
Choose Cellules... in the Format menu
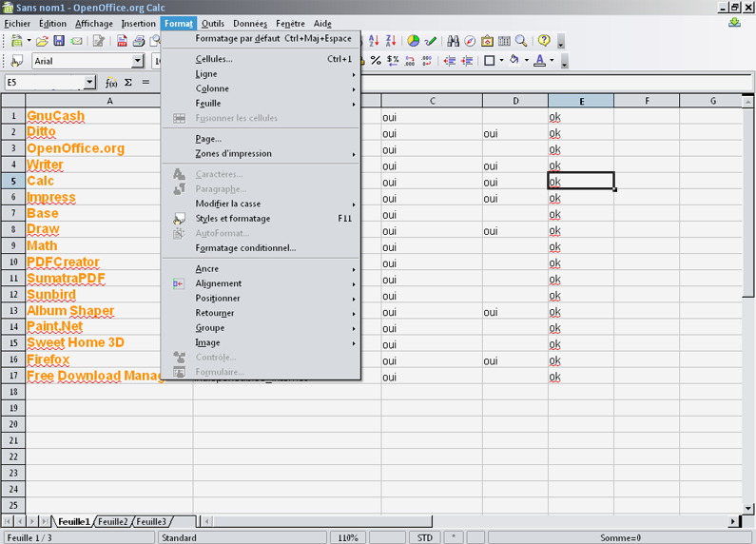coord(261,59)
